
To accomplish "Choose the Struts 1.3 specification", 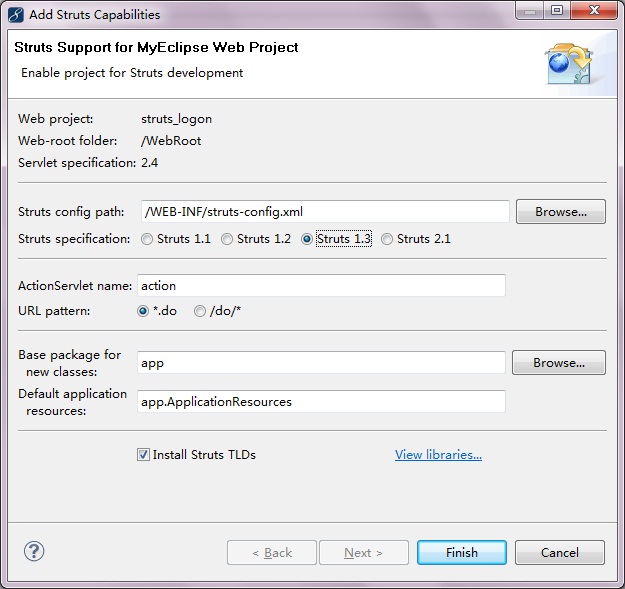I will pyautogui.click(x=307, y=239).
